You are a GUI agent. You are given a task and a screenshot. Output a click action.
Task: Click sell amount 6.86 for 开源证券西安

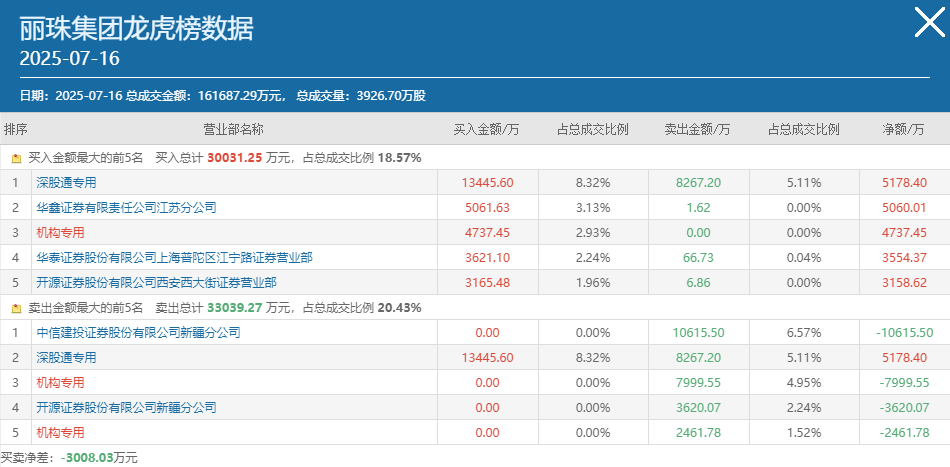[x=698, y=282]
